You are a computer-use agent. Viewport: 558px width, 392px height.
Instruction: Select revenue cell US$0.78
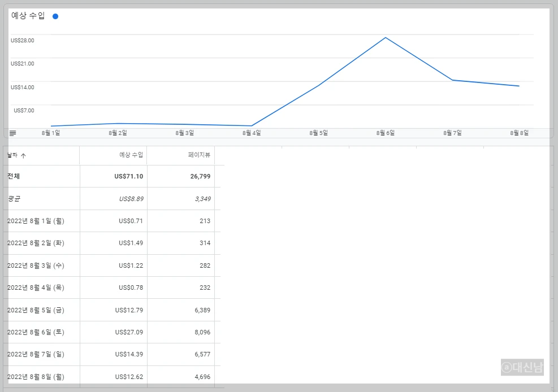pyautogui.click(x=131, y=288)
